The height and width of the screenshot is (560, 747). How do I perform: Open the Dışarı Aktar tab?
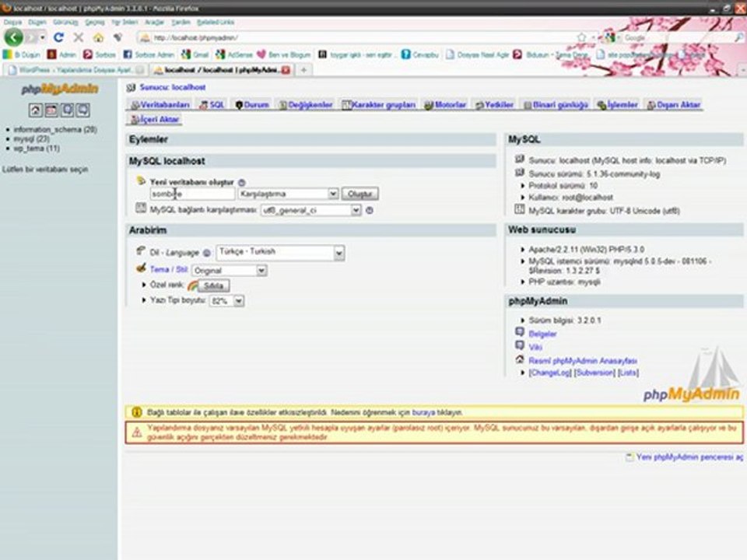pyautogui.click(x=674, y=105)
